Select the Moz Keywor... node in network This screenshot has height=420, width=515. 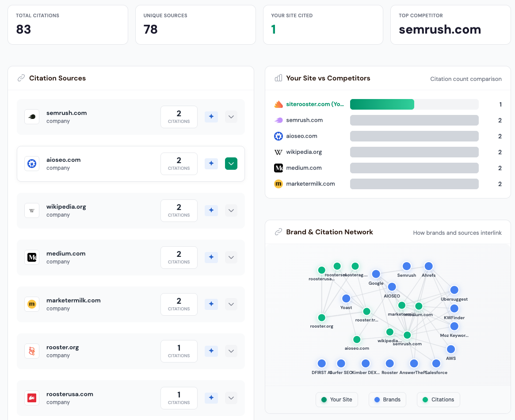point(454,326)
